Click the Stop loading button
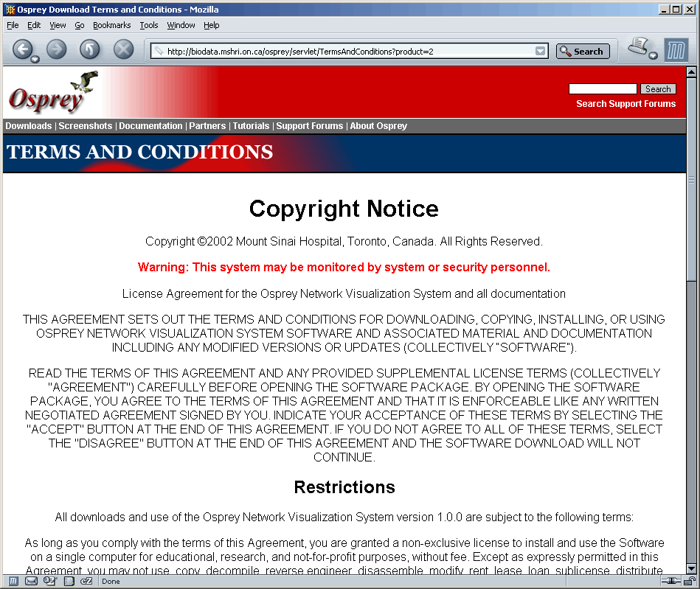The height and width of the screenshot is (589, 700). click(x=123, y=49)
